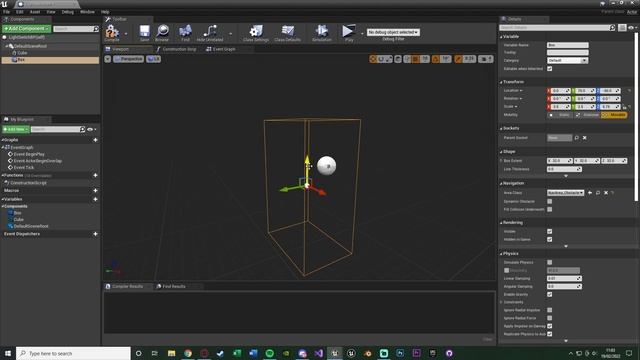Click the Add Component button
The width and height of the screenshot is (640, 360).
point(26,29)
